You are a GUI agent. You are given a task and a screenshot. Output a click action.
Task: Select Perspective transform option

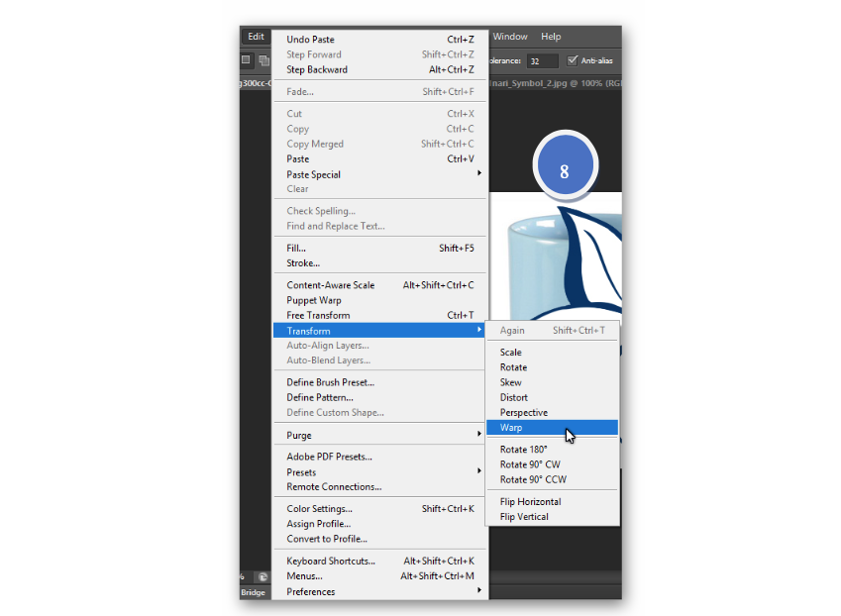pos(523,413)
